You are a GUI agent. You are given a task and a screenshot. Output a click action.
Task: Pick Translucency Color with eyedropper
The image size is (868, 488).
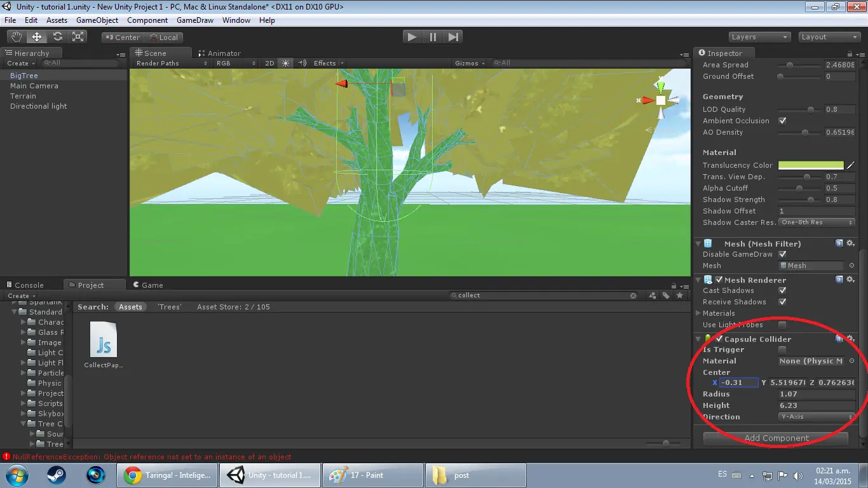851,165
